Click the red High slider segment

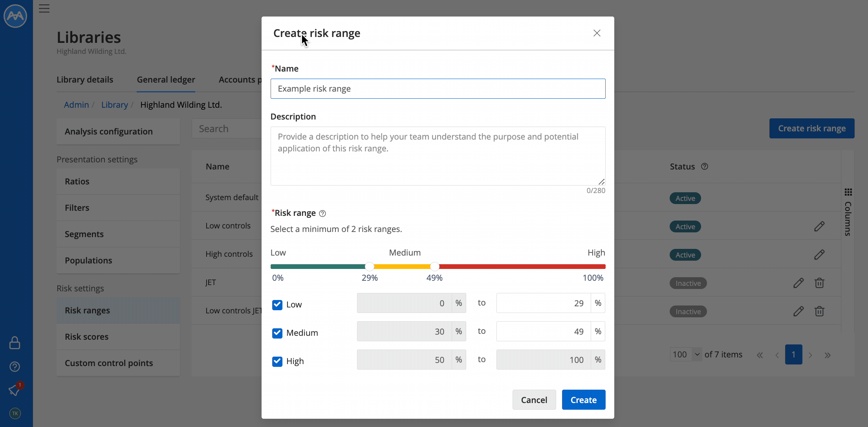[522, 267]
